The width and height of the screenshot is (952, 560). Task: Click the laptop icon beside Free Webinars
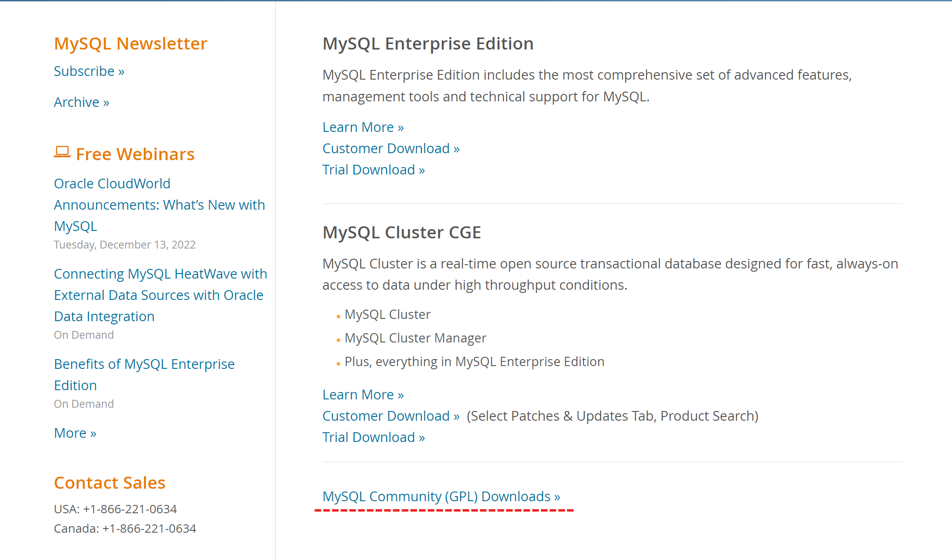pos(62,152)
